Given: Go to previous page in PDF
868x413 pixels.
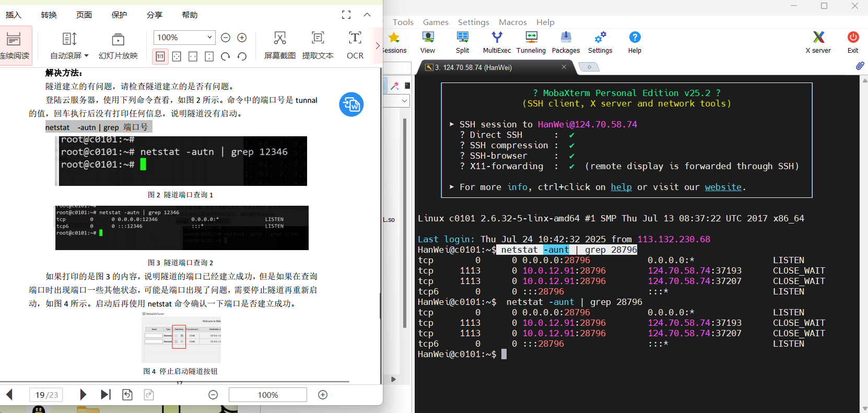Looking at the screenshot, I should coord(9,395).
